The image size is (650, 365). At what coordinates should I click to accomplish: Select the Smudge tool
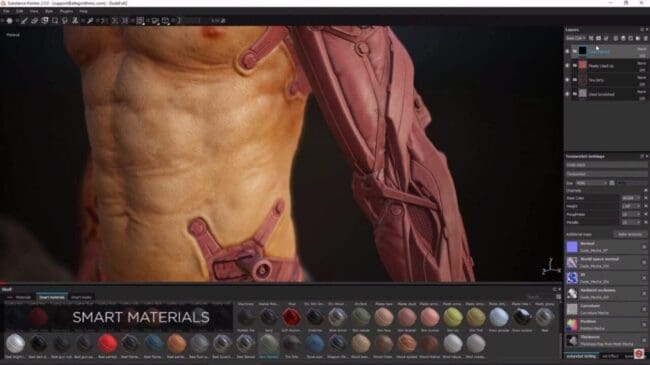coord(65,20)
